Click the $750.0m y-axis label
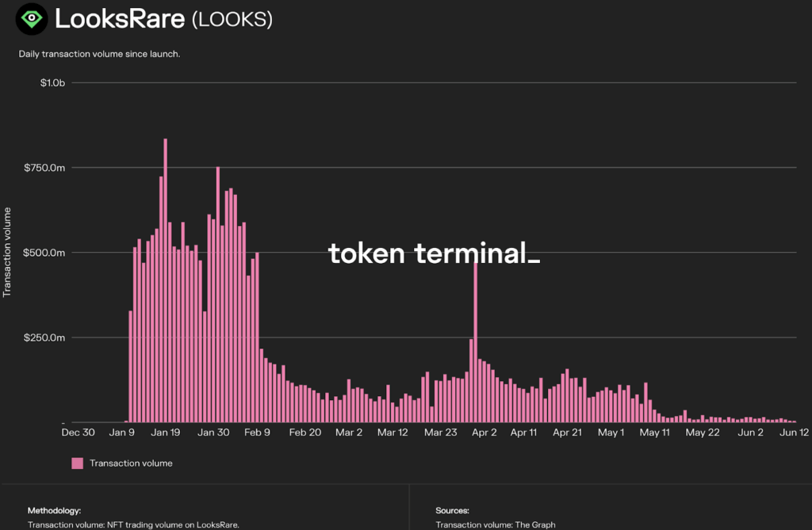The height and width of the screenshot is (530, 812). click(x=46, y=168)
